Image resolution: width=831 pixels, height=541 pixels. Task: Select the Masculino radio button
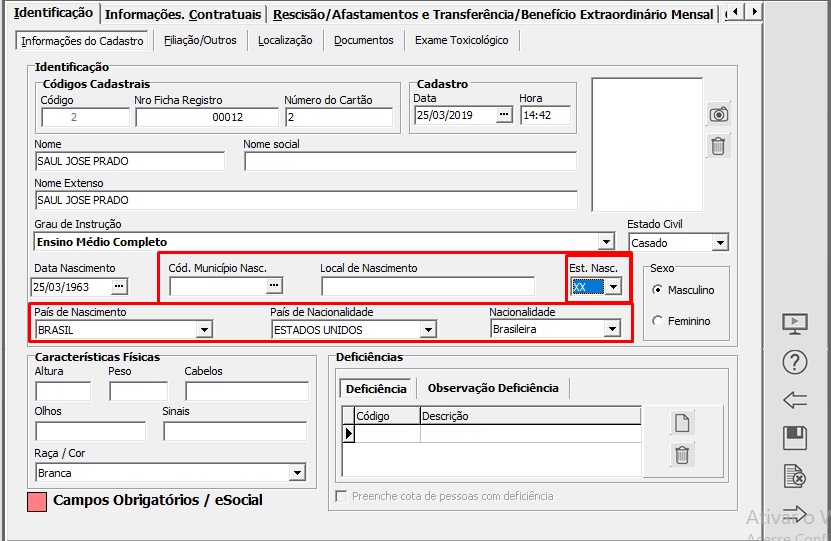click(x=657, y=290)
